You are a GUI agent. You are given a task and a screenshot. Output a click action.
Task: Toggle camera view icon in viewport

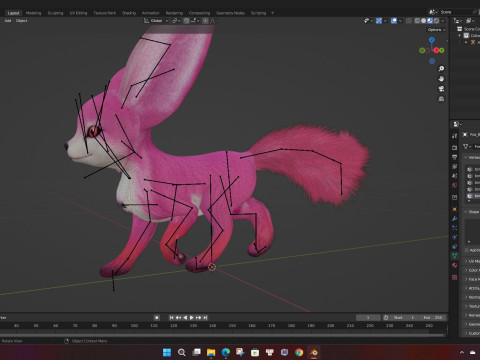pos(441,89)
